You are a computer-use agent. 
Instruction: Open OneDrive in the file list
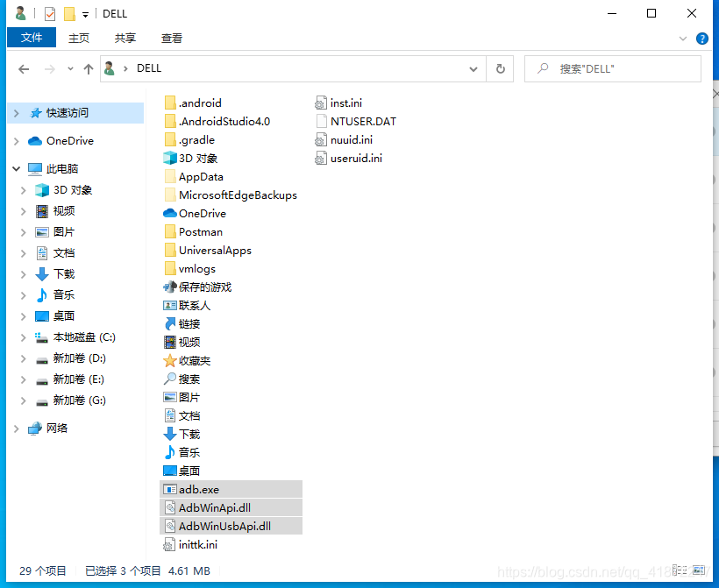[x=196, y=213]
